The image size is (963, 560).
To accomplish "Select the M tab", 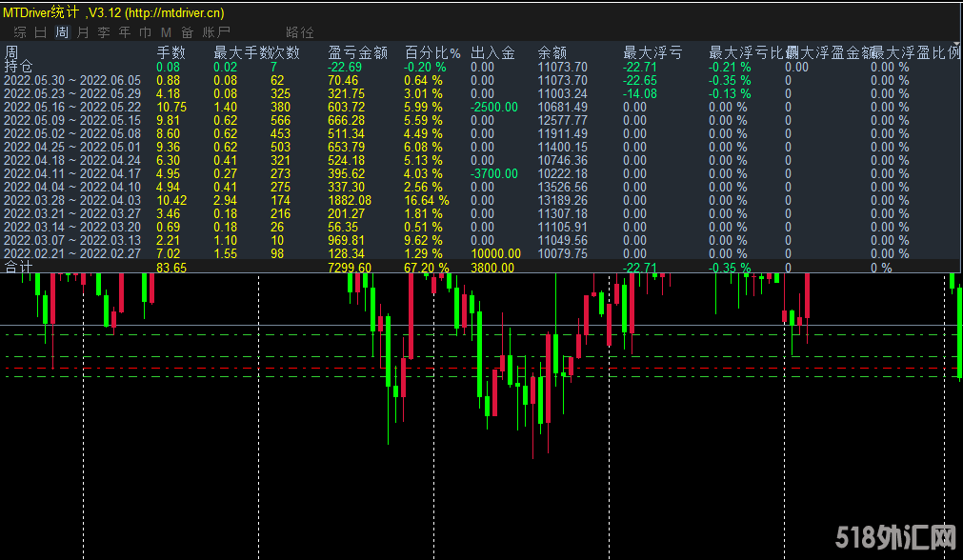I will tap(167, 32).
